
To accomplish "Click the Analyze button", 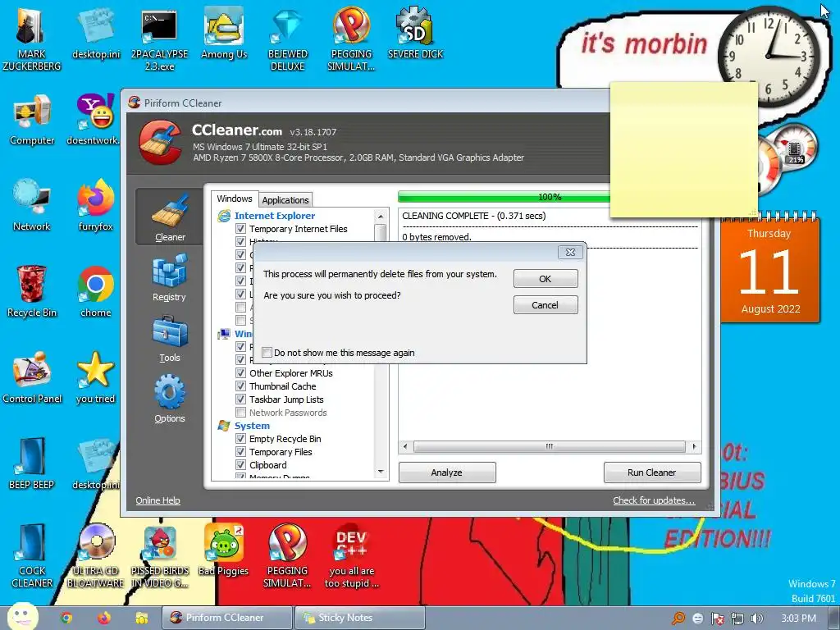I will (447, 472).
